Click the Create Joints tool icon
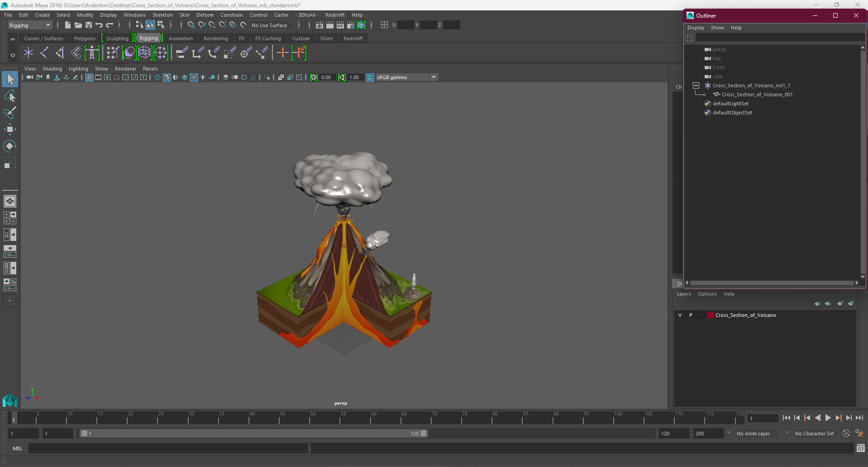Image resolution: width=868 pixels, height=467 pixels. tap(44, 53)
